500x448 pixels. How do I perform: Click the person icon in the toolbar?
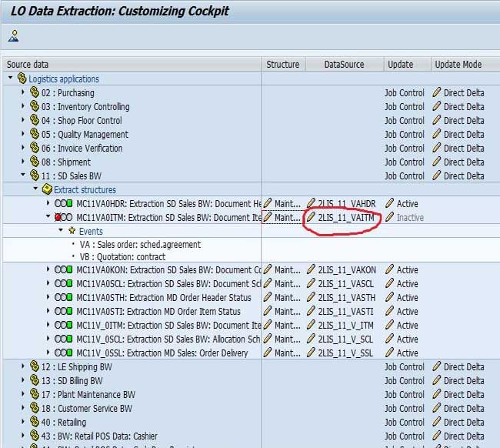click(14, 35)
